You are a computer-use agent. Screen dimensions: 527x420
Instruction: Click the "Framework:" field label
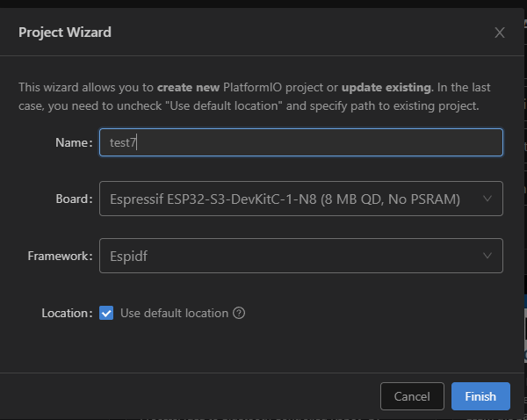point(60,256)
